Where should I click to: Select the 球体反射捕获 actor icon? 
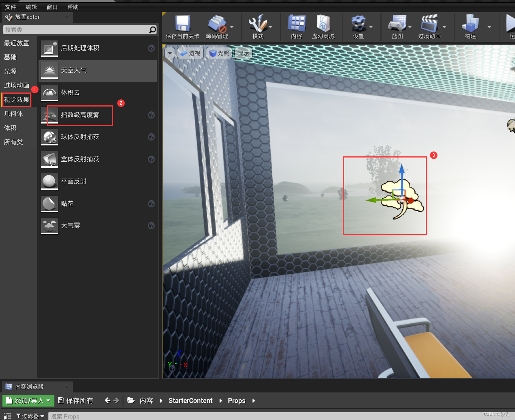50,137
